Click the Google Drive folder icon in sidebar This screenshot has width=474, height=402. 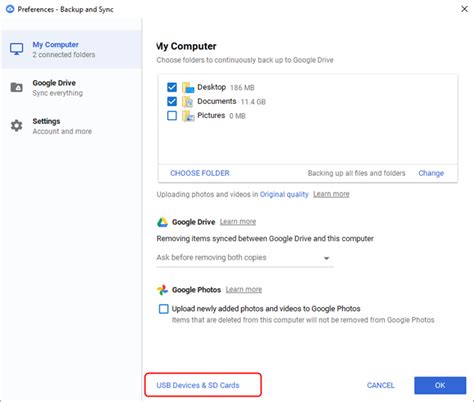click(16, 87)
